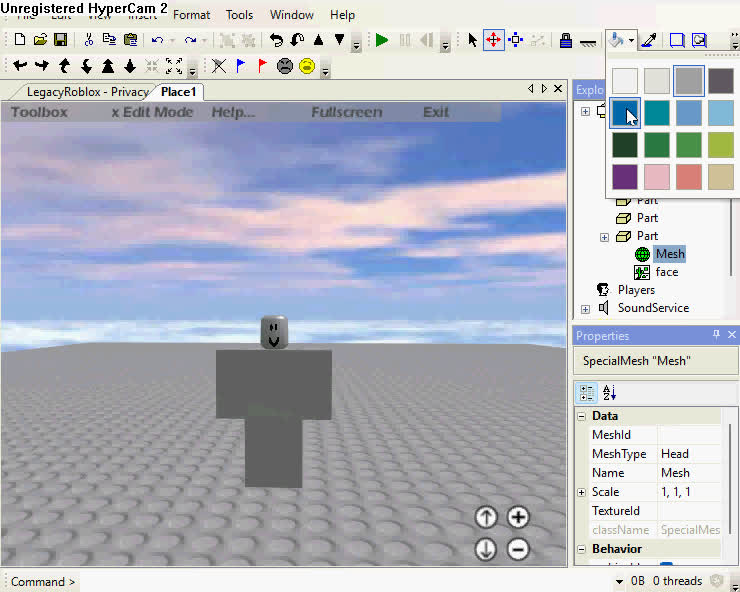Create a new place with New icon
740x592 pixels.
coord(20,40)
